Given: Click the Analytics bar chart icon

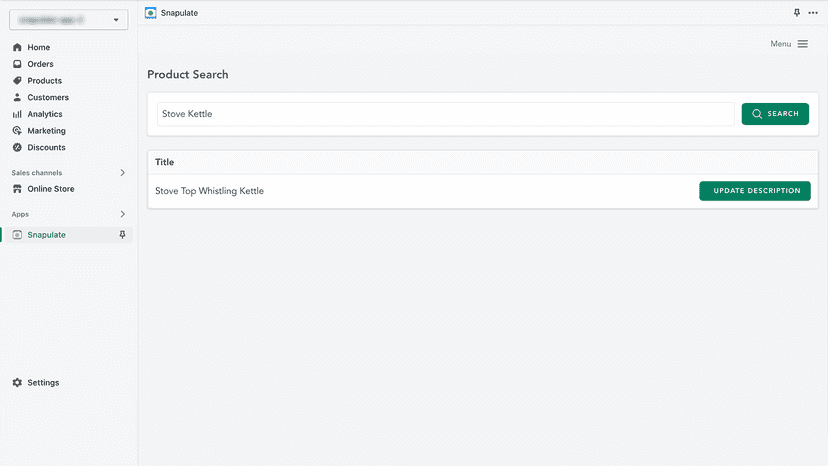Looking at the screenshot, I should (17, 114).
